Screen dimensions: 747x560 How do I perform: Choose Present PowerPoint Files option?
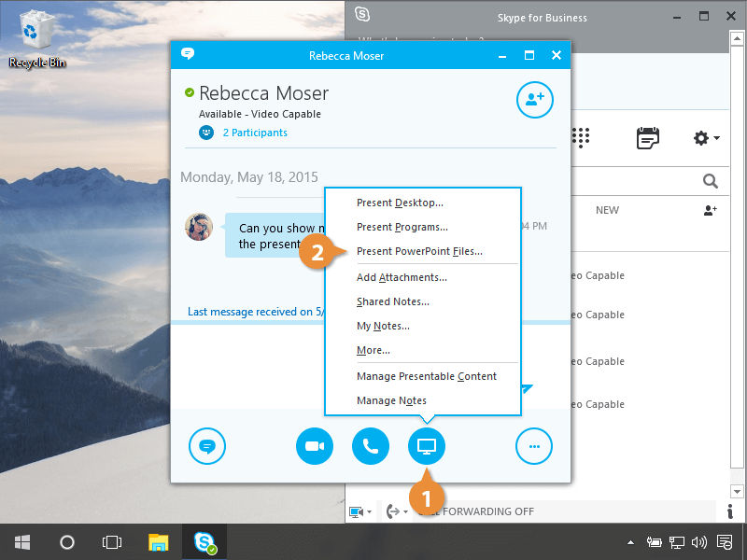(419, 251)
